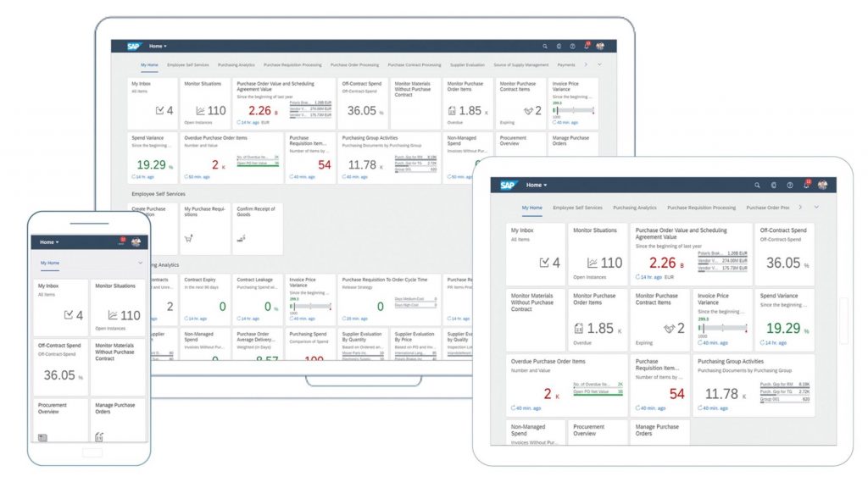Image resolution: width=868 pixels, height=488 pixels.
Task: Open the Home dropdown next to SAP logo
Action: (158, 47)
